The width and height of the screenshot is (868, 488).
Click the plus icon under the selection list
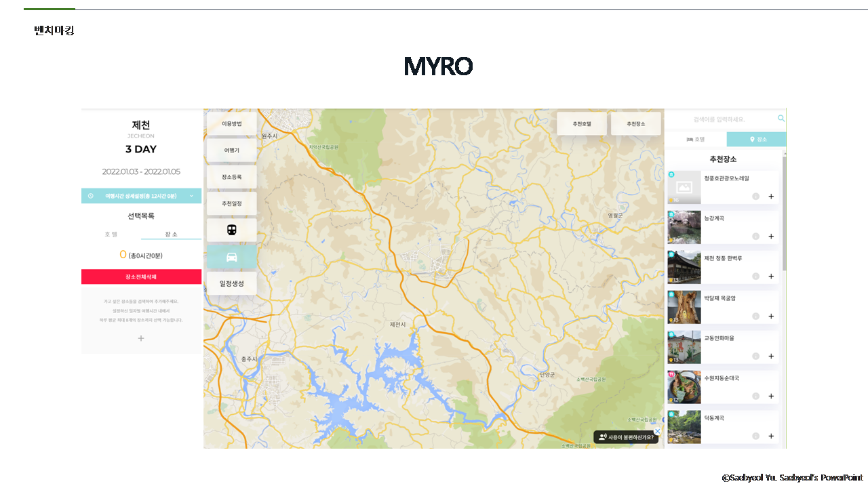pos(141,338)
